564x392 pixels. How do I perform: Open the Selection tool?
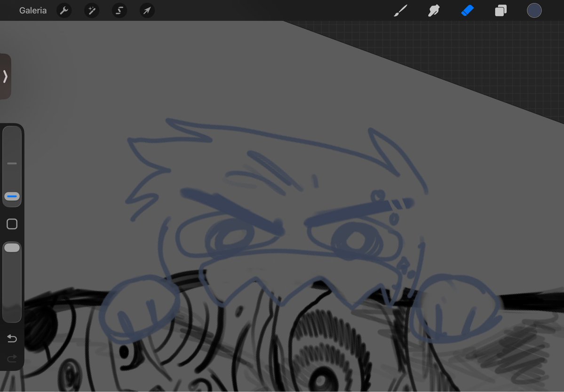pos(119,10)
